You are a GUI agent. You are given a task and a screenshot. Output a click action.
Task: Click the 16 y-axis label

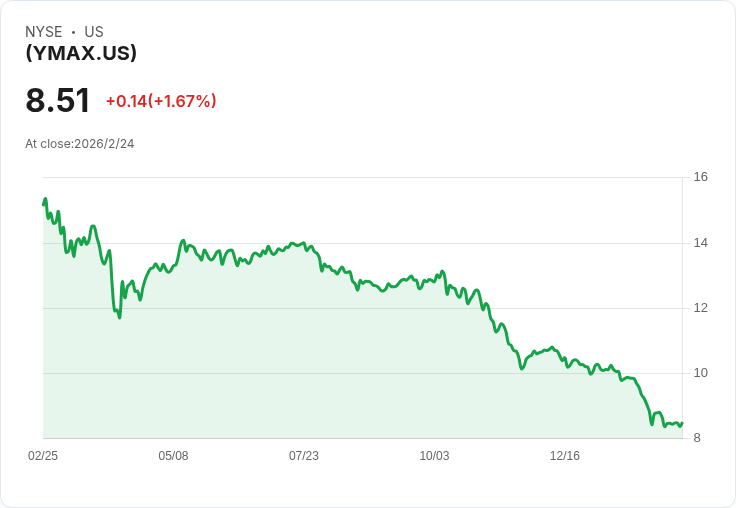click(x=701, y=177)
